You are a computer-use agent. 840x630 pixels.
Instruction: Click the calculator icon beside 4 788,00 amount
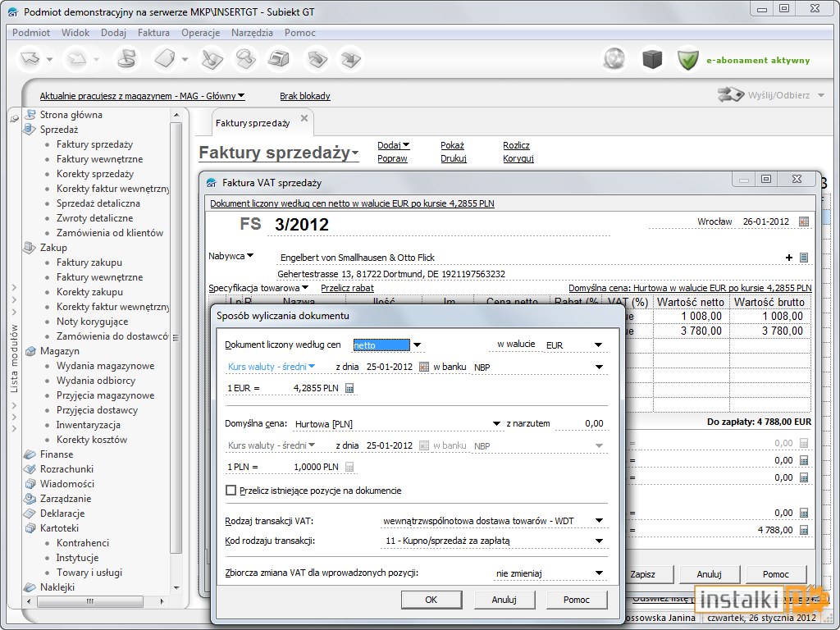click(x=804, y=531)
